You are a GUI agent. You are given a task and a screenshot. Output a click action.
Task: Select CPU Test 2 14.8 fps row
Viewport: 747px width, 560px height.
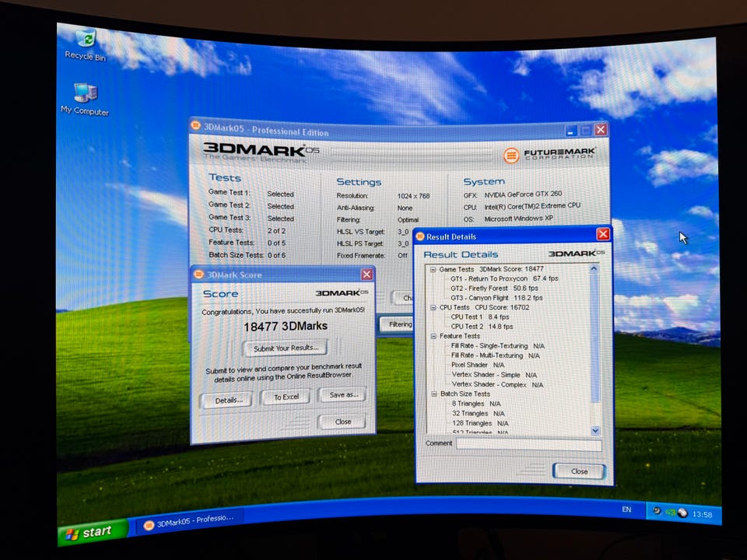(x=482, y=326)
